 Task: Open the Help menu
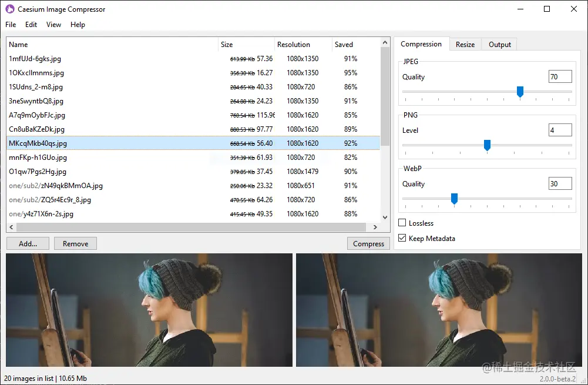[78, 24]
